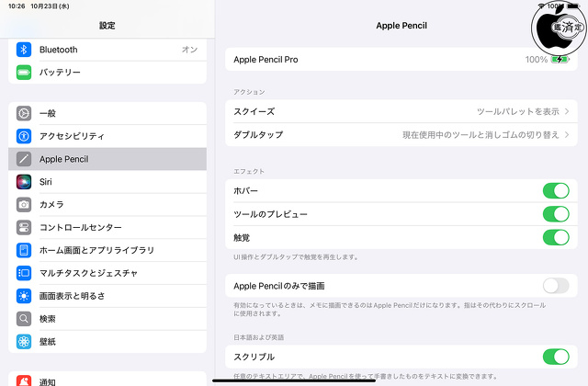Tap the 一般 gear icon
Screen dimensions: 588x386
24,113
